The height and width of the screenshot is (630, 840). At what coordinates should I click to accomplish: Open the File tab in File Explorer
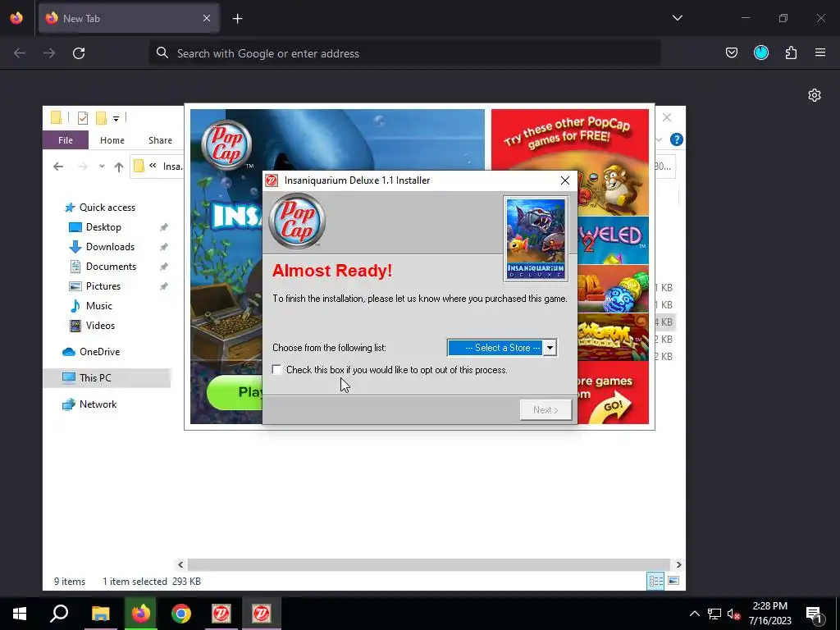66,140
